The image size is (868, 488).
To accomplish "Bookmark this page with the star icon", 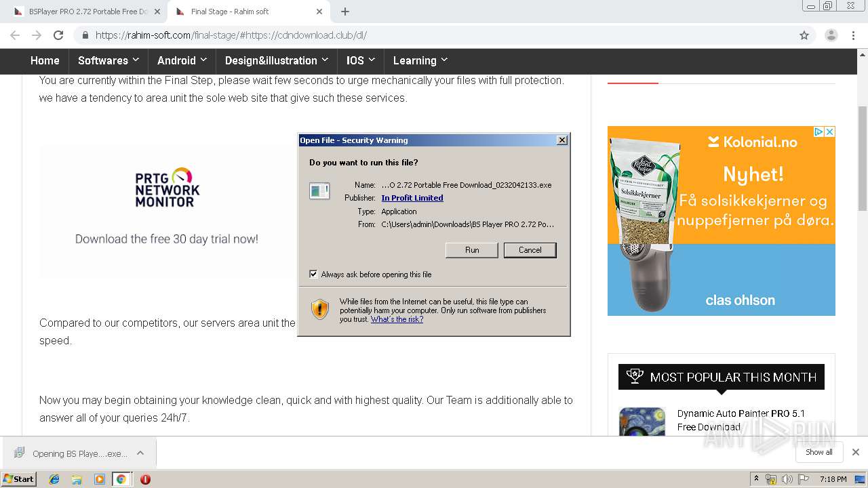I will [804, 35].
